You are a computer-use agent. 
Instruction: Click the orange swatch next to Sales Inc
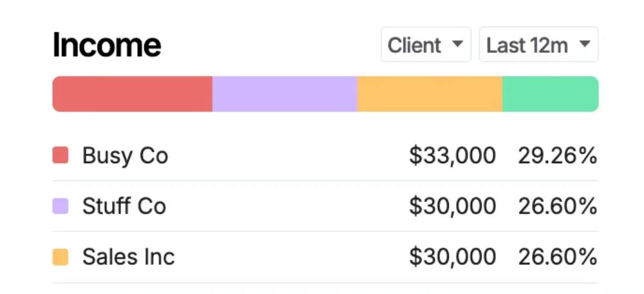point(61,257)
